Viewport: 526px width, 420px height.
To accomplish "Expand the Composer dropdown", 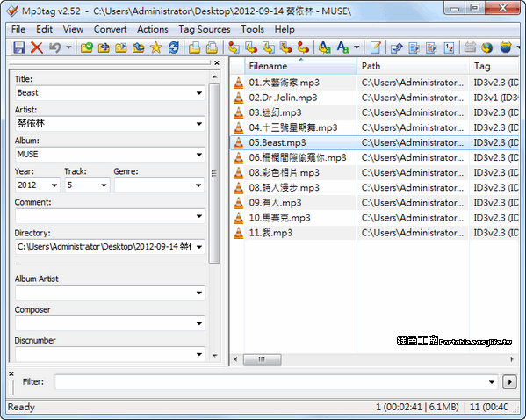I will click(x=199, y=324).
